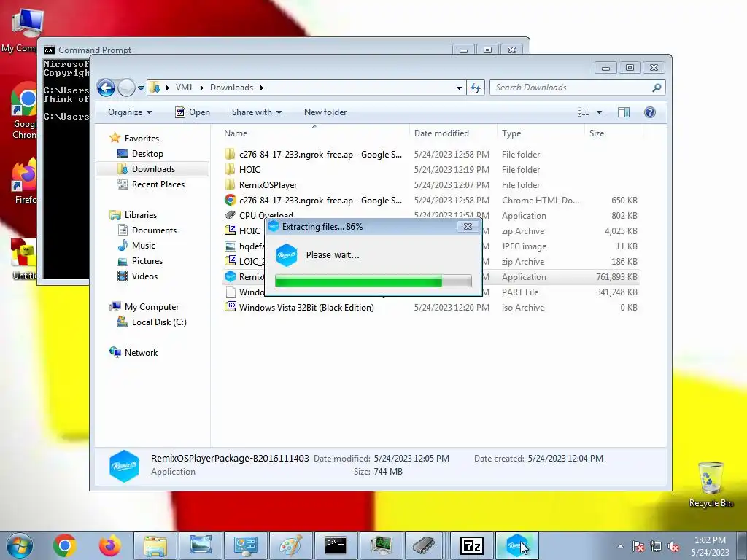Click Open in the Explorer toolbar

(193, 112)
